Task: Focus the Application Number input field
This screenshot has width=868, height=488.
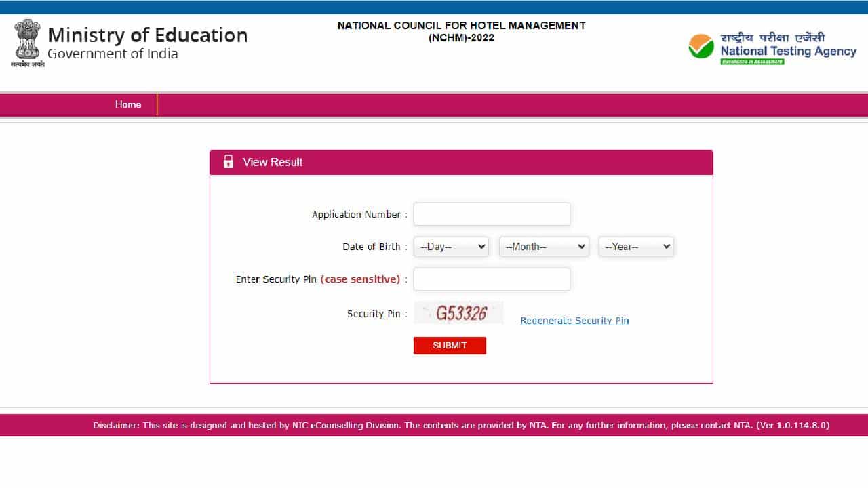Action: click(x=492, y=214)
